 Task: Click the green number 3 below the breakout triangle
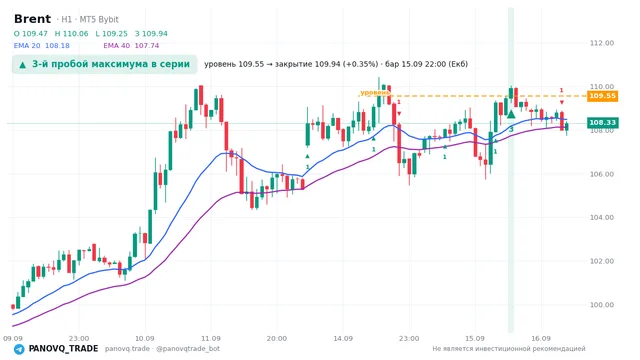[511, 129]
